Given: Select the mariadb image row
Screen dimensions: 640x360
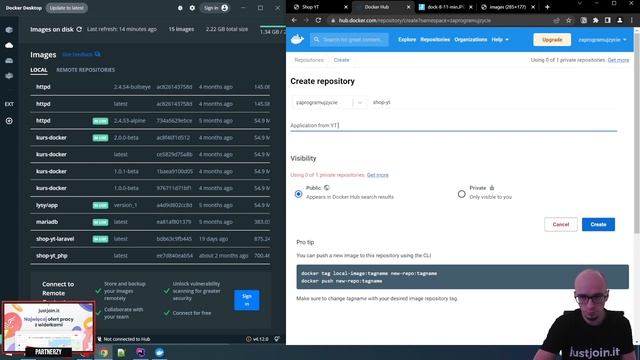Looking at the screenshot, I should click(150, 222).
